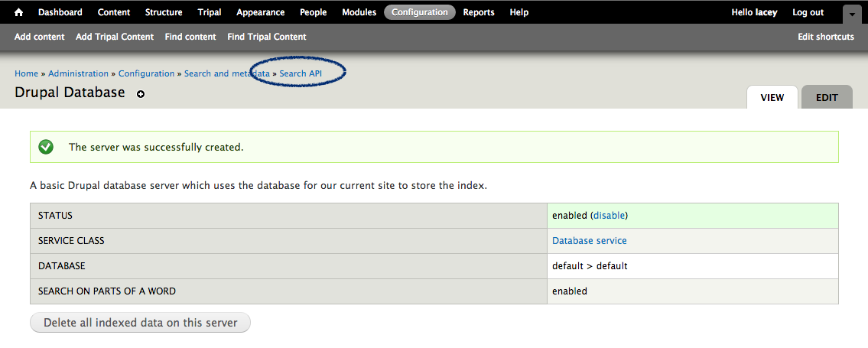Select the VIEW tab
This screenshot has width=868, height=348.
tap(772, 98)
